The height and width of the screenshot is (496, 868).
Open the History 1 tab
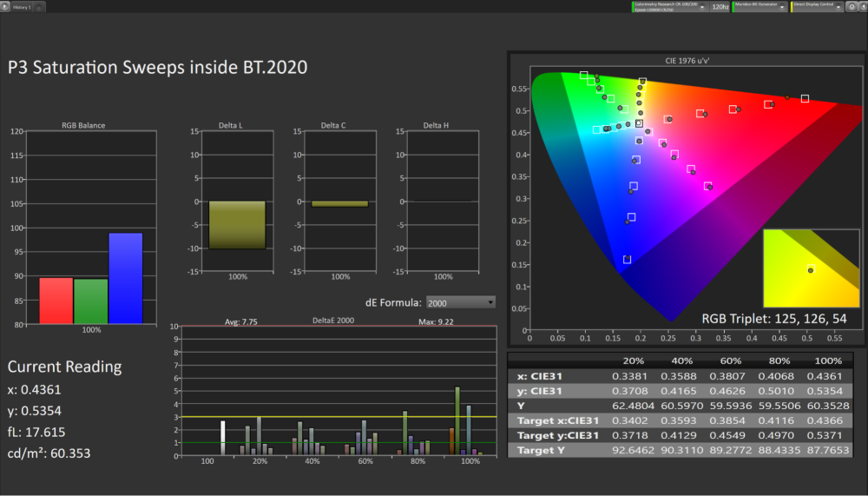pyautogui.click(x=20, y=6)
